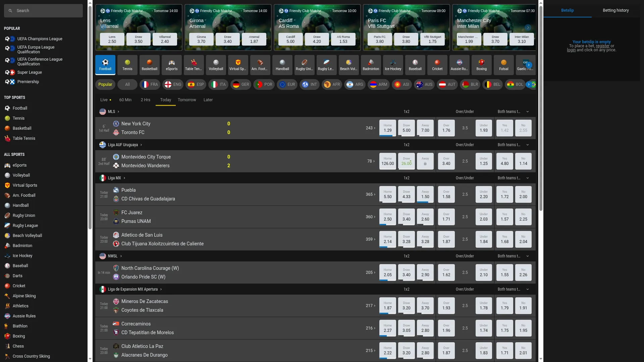Expand Liga AUF Uruguaya league chevron

(141, 145)
